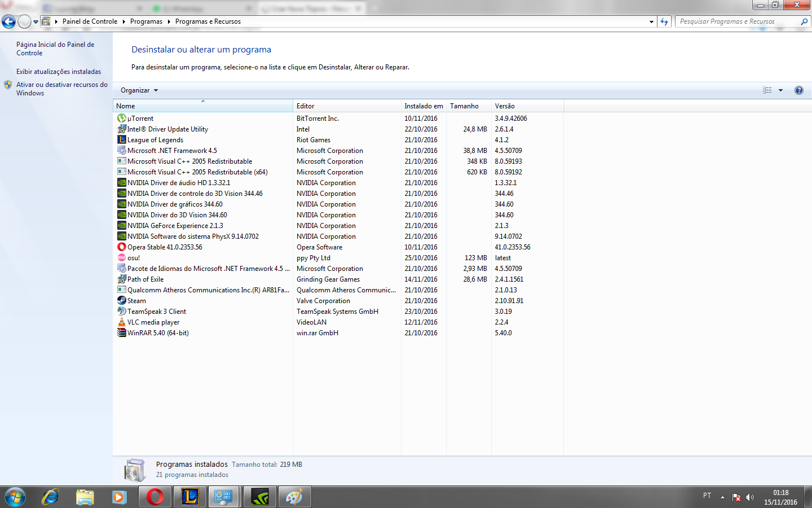Click version 3.4.9.42606 cell
Image resolution: width=812 pixels, height=508 pixels.
pyautogui.click(x=511, y=119)
